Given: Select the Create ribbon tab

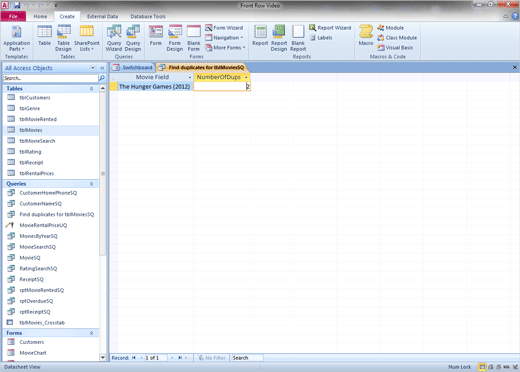Looking at the screenshot, I should point(67,16).
